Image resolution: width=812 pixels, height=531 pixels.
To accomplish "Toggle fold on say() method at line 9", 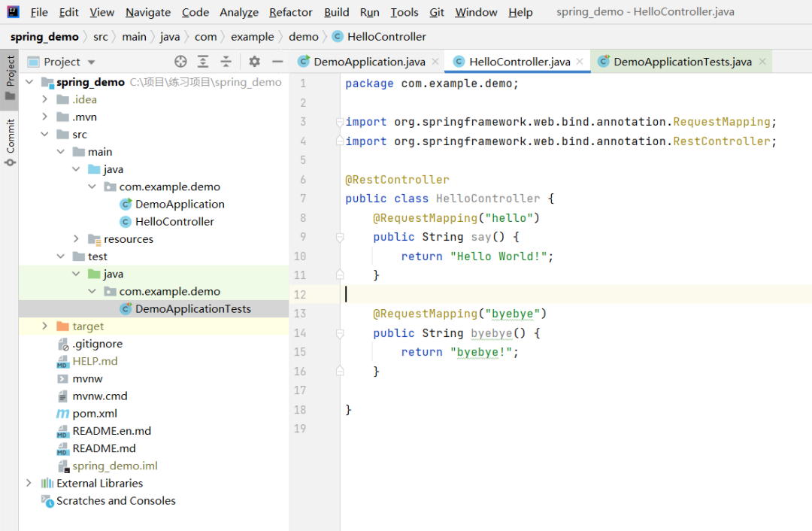I will pos(340,237).
